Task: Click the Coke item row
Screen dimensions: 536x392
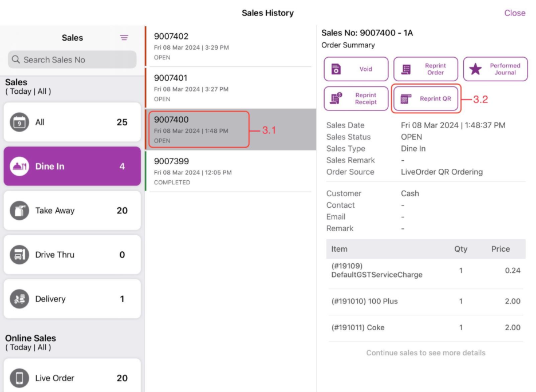Action: 425,328
